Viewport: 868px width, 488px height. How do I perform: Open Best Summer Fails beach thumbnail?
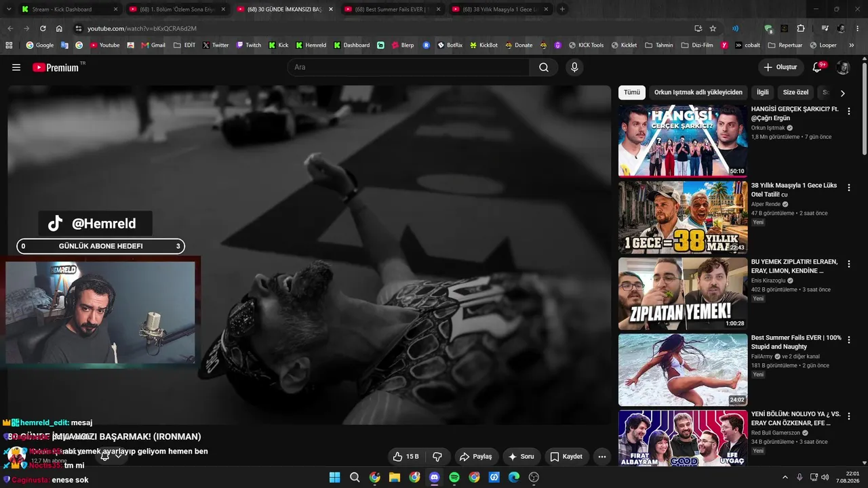(x=683, y=369)
